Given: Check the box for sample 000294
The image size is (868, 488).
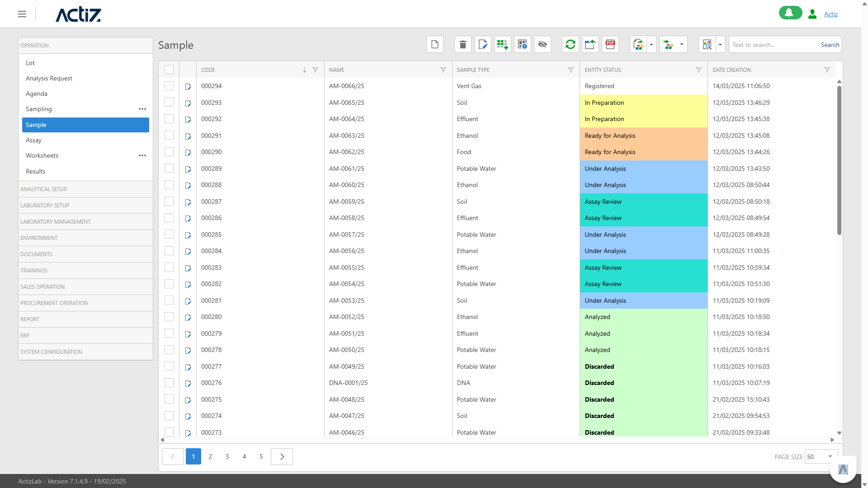Looking at the screenshot, I should [x=169, y=86].
